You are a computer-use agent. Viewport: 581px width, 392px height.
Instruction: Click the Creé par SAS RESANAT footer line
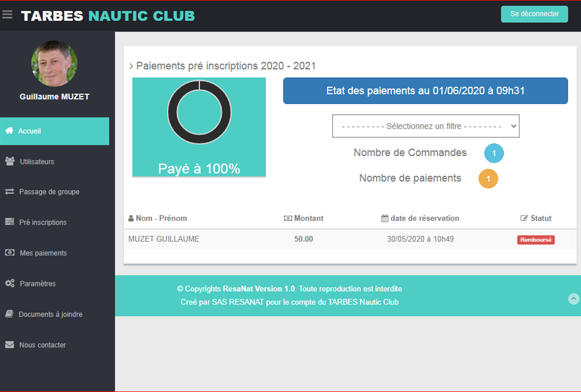[289, 302]
